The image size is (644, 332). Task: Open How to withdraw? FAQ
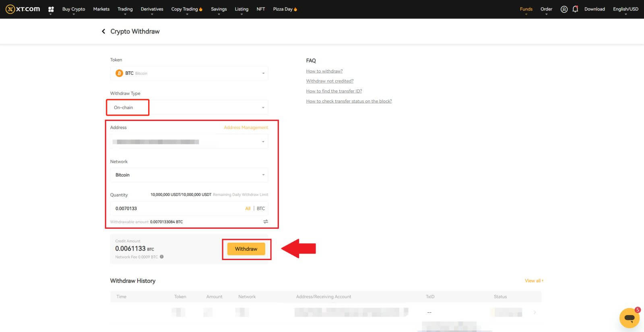coord(324,71)
